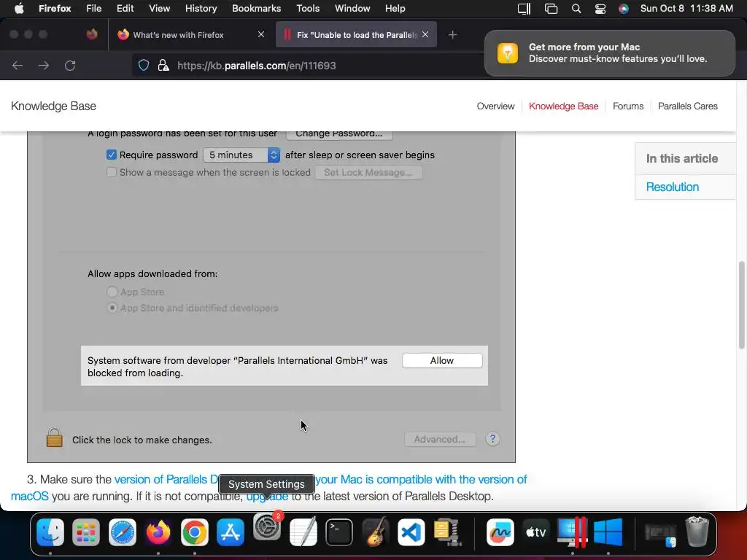Click the question mark help button
The image size is (747, 560).
[x=492, y=438]
